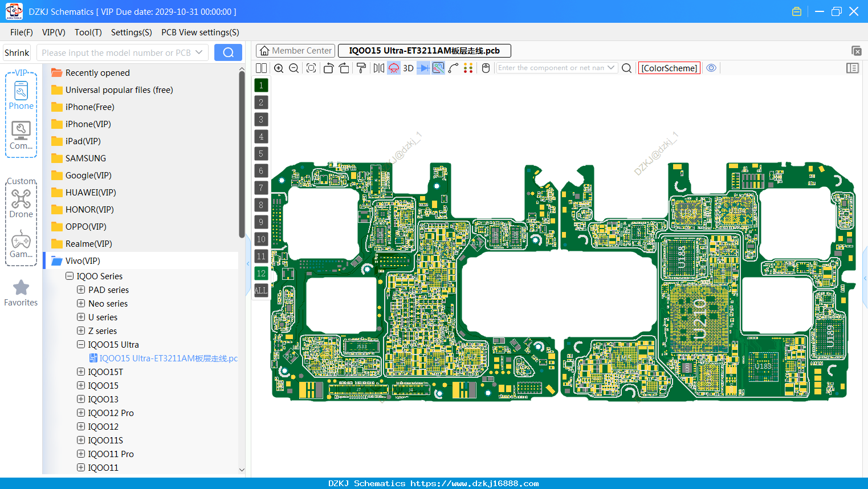Click the yellow briefcase icon in title bar

797,11
